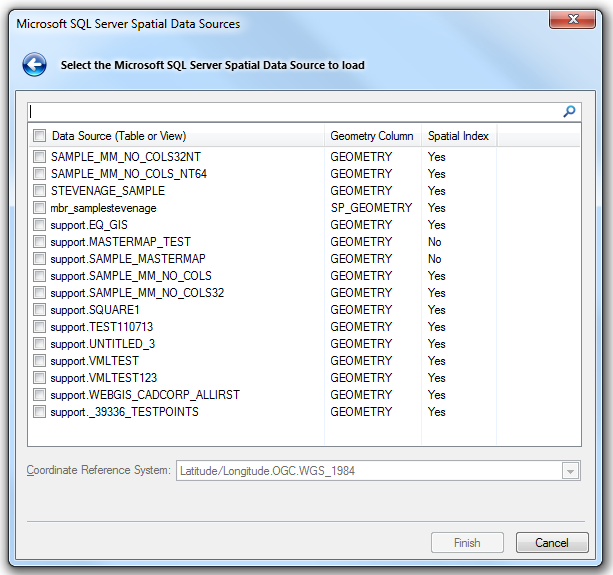The image size is (613, 575).
Task: Click GEOMETRY cell for support.SQUARE1
Action: tap(361, 310)
